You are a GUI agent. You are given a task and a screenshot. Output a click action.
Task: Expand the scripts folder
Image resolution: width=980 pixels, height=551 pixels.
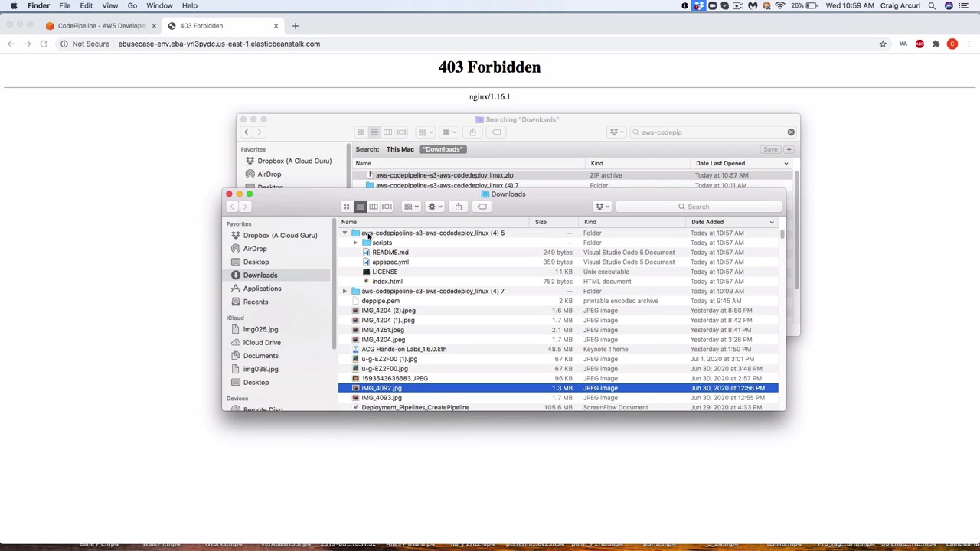(355, 243)
